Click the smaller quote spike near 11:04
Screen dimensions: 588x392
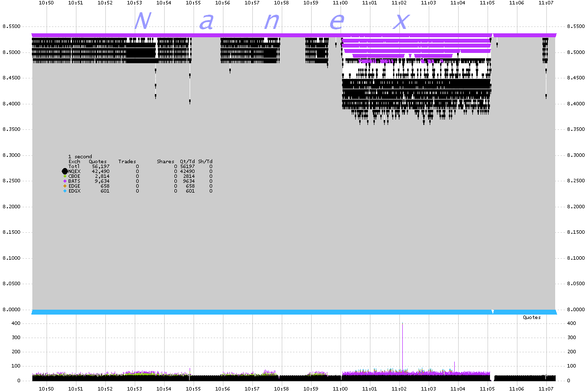pos(454,367)
